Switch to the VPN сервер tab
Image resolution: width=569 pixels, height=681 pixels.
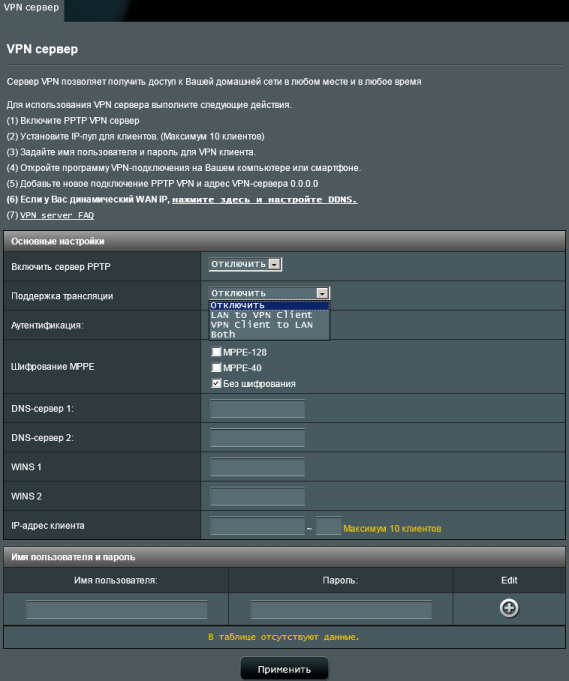click(31, 8)
